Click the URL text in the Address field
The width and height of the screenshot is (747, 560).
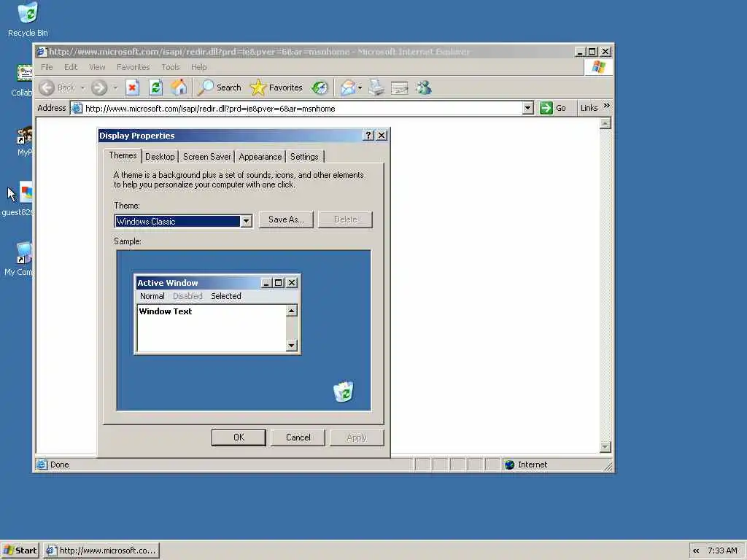tap(210, 109)
